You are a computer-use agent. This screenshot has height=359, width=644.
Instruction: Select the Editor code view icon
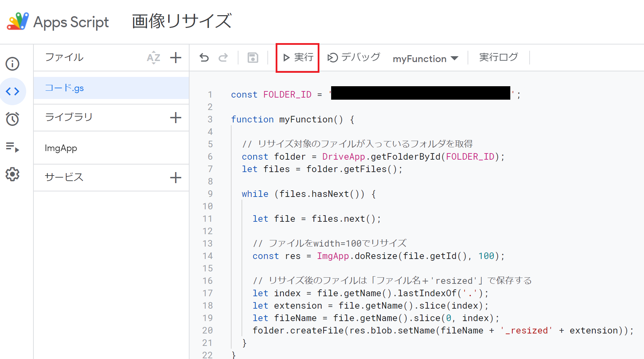click(x=13, y=91)
